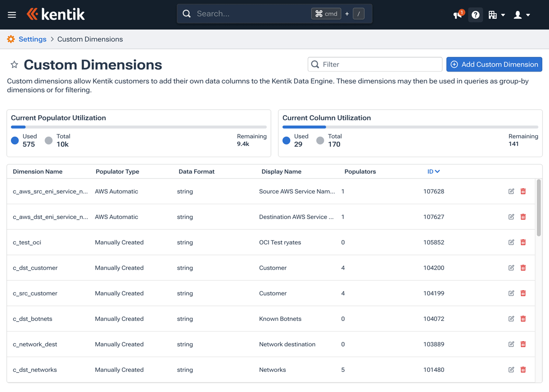Viewport: 549px width, 392px height.
Task: Expand the tenant switcher dropdown arrow
Action: pos(502,15)
